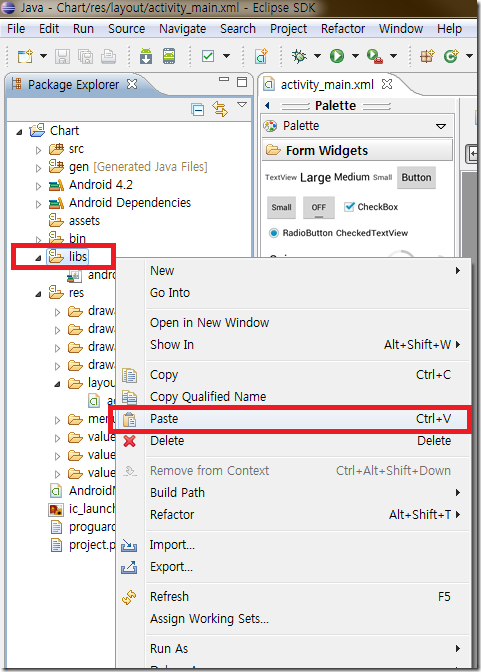The height and width of the screenshot is (672, 481).
Task: Click the Button widget in Form Widgets
Action: click(416, 177)
